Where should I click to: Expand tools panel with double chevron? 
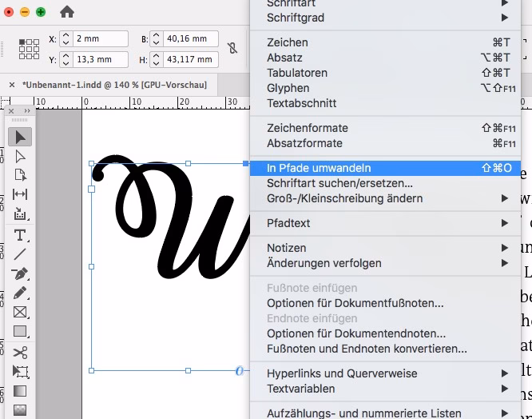(27, 111)
